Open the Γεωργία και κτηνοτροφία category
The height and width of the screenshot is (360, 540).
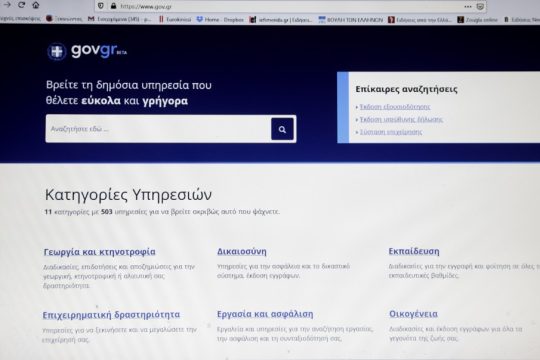point(100,252)
